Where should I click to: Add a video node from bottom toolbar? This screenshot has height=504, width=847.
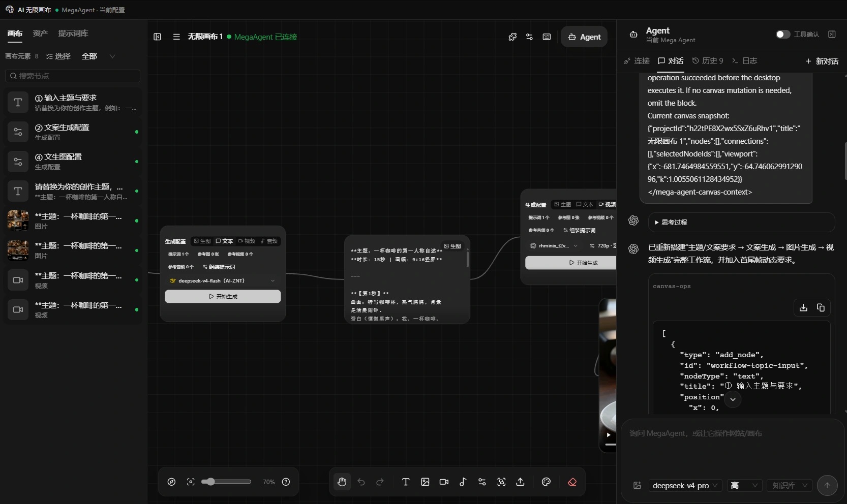[x=444, y=482]
